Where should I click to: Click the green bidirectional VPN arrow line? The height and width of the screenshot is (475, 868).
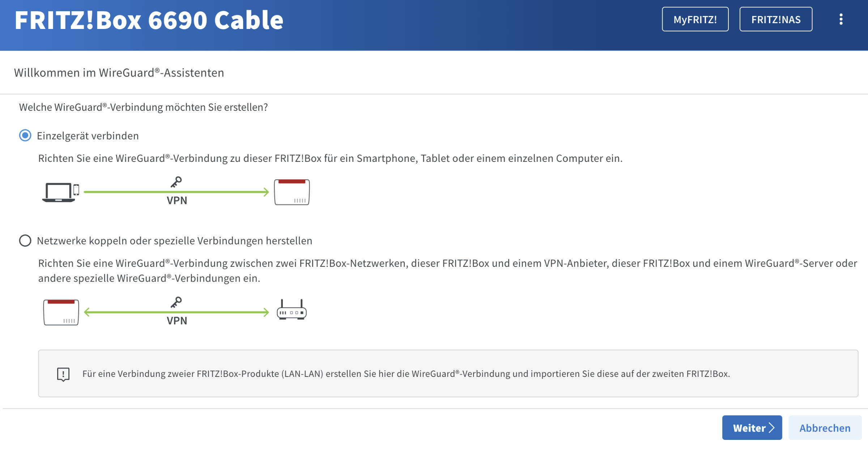coord(176,312)
